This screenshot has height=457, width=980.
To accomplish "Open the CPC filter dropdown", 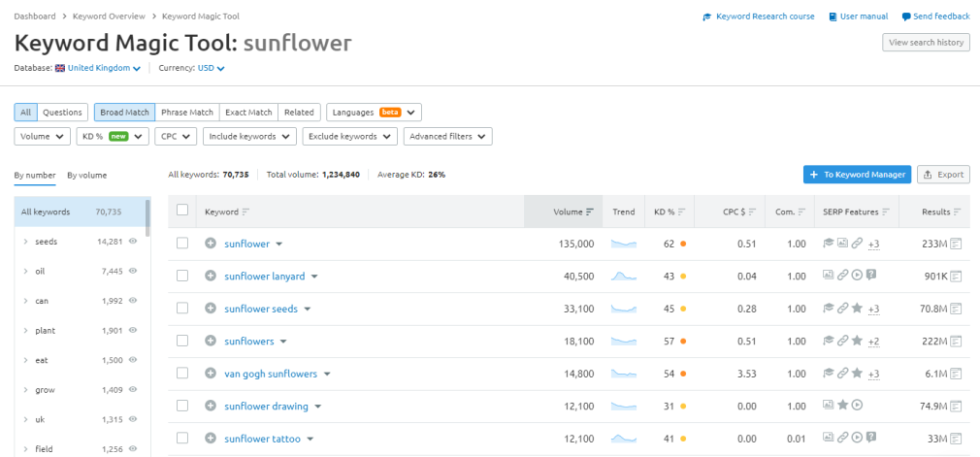I will pos(177,136).
